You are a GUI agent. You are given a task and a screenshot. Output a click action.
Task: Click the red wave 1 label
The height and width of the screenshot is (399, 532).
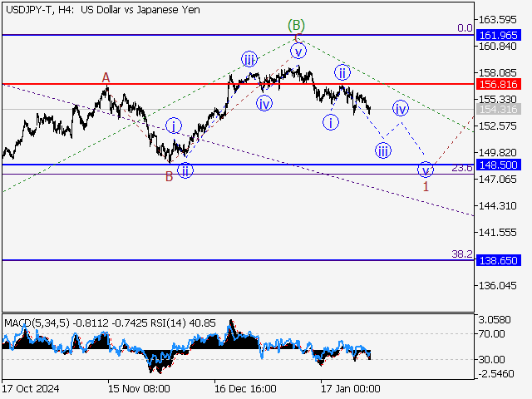coord(426,186)
